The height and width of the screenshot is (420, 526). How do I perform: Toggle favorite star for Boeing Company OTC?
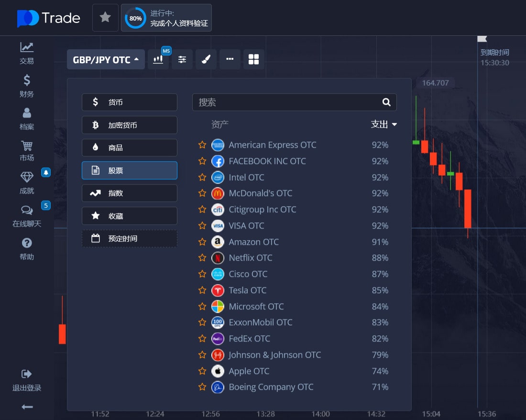(x=202, y=387)
